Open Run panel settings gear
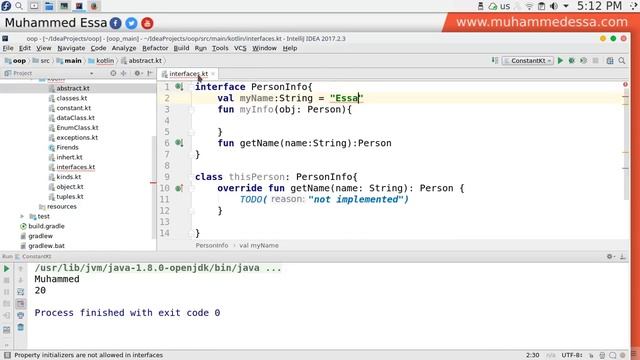640x360 pixels. [x=610, y=256]
